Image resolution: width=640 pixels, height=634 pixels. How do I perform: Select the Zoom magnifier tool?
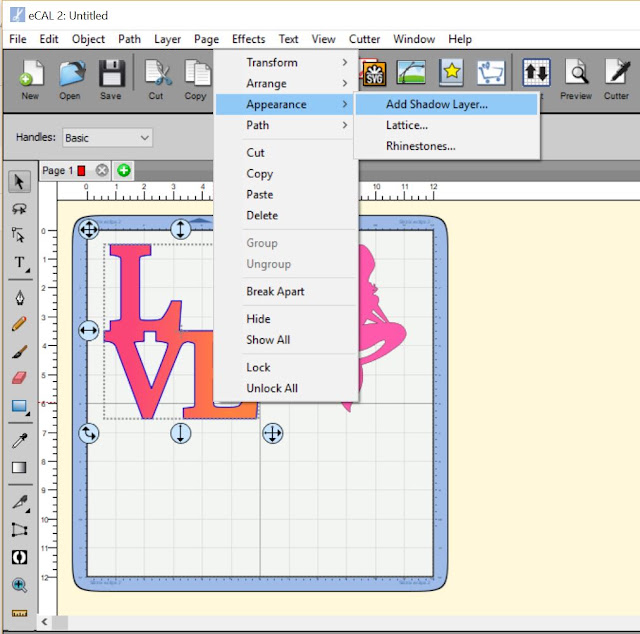tap(19, 585)
